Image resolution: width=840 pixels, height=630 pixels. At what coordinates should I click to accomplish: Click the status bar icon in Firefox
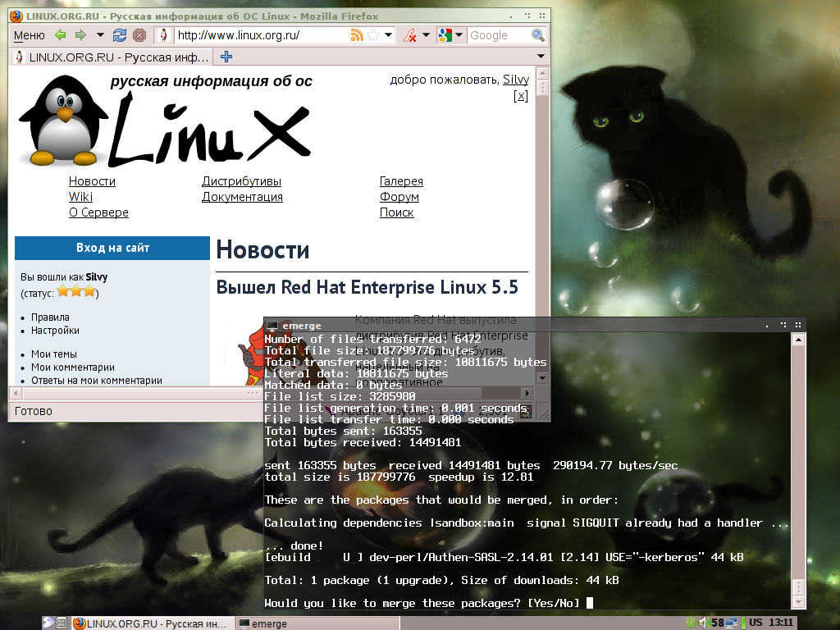coord(527,412)
